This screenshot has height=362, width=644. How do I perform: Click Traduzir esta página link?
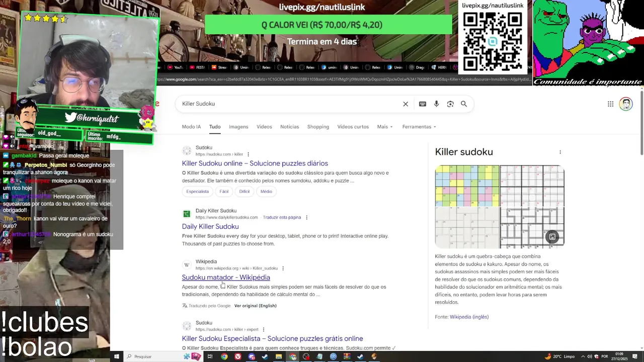[x=282, y=218]
